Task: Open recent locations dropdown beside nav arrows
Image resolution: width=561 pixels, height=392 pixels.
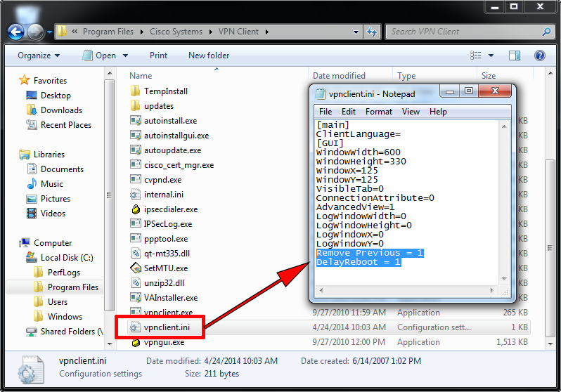Action: coord(49,32)
